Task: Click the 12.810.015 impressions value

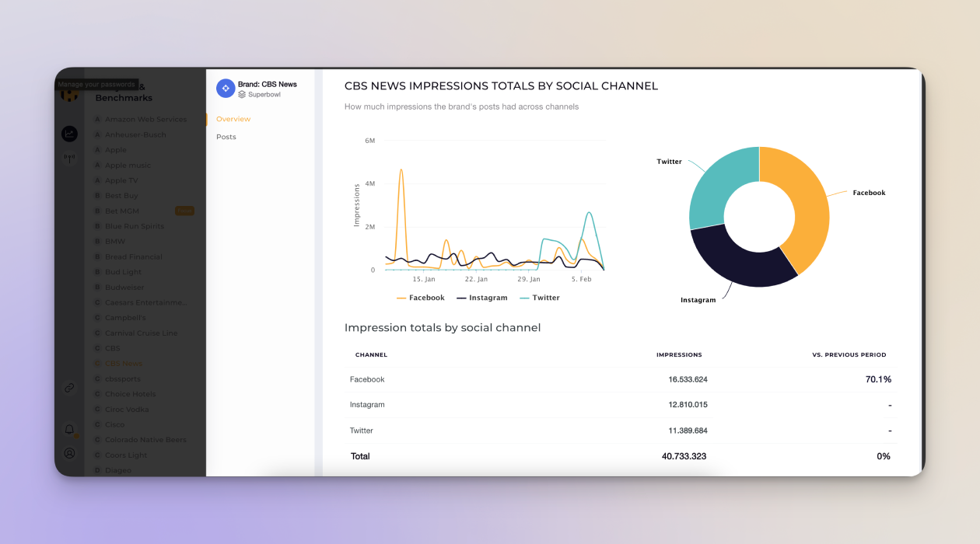Action: (688, 405)
